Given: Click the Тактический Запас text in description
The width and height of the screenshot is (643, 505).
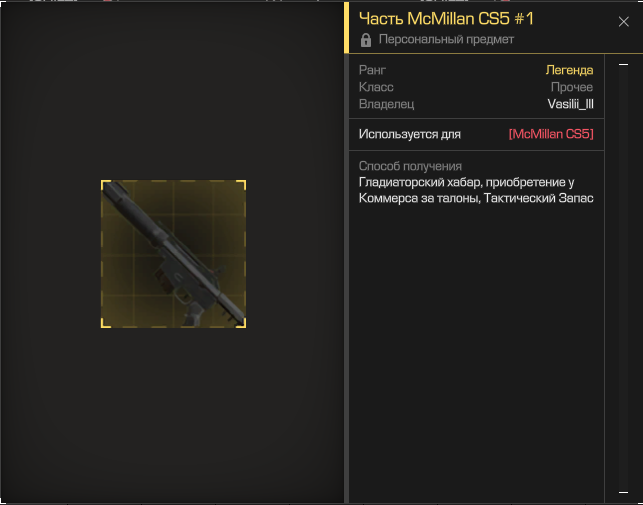Looking at the screenshot, I should click(x=538, y=198).
